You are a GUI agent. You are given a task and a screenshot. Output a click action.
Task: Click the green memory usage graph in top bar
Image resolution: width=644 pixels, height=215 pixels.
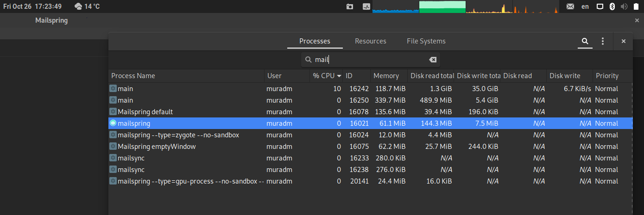tap(442, 6)
